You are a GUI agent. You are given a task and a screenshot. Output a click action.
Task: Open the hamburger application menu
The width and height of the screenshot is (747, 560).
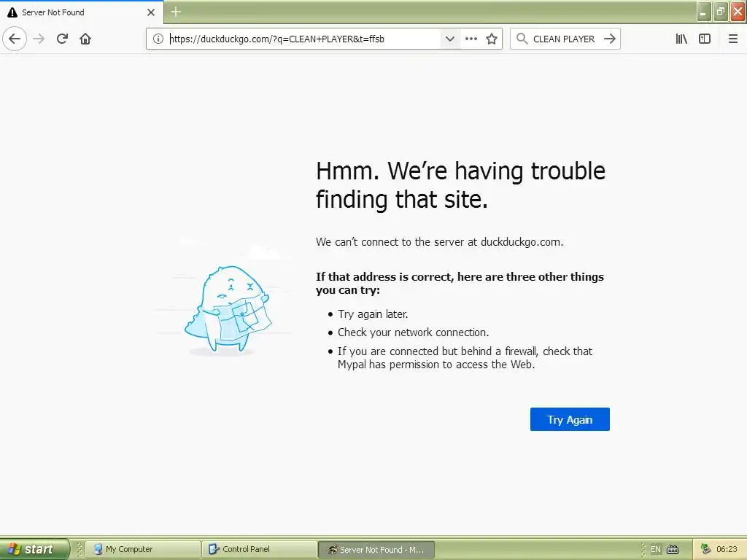pyautogui.click(x=733, y=39)
